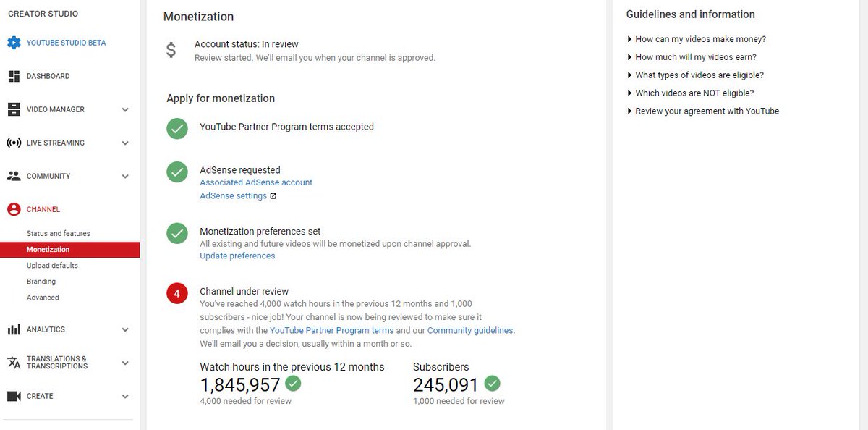Click the Community people icon
Image resolution: width=868 pixels, height=430 pixels.
click(x=14, y=176)
